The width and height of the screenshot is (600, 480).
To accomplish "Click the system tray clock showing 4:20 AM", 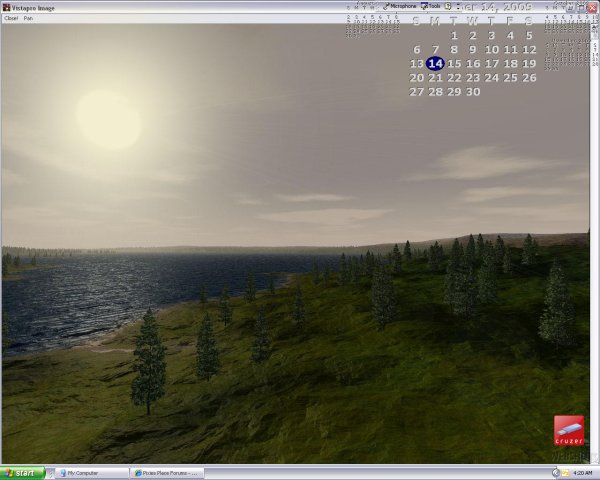I will [x=581, y=472].
